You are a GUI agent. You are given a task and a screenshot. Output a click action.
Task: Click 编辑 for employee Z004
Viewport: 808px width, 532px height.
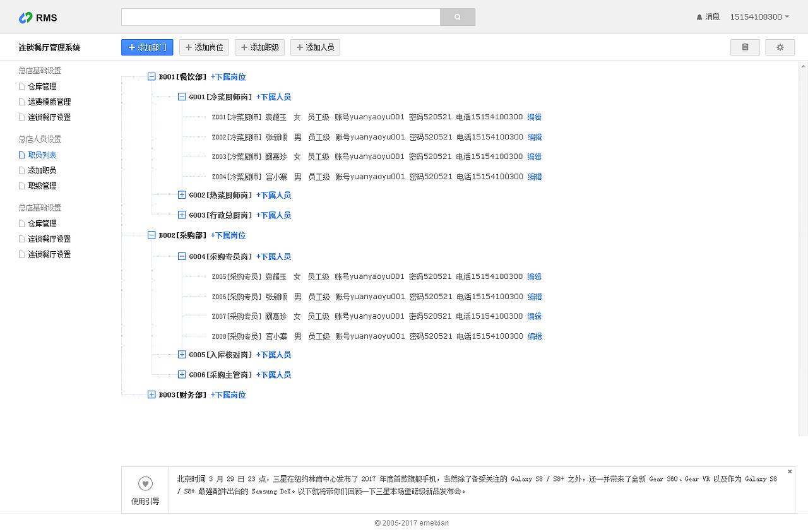(535, 177)
